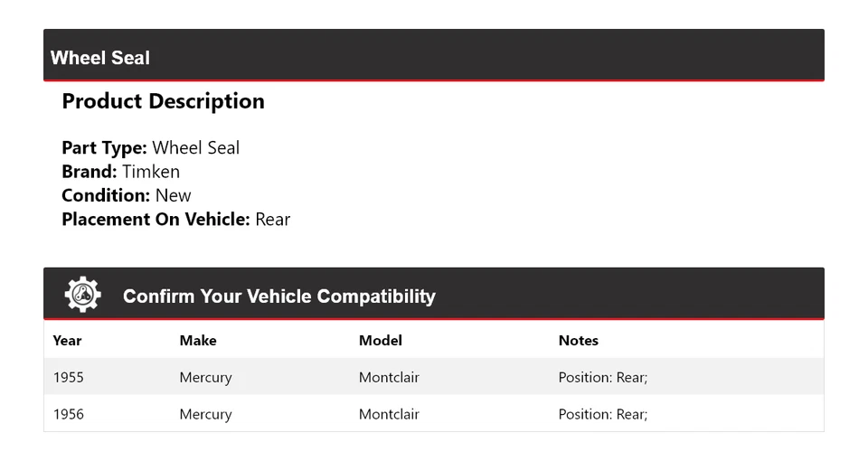868x461 pixels.
Task: Select Montclair in the 1955 row
Action: point(389,377)
